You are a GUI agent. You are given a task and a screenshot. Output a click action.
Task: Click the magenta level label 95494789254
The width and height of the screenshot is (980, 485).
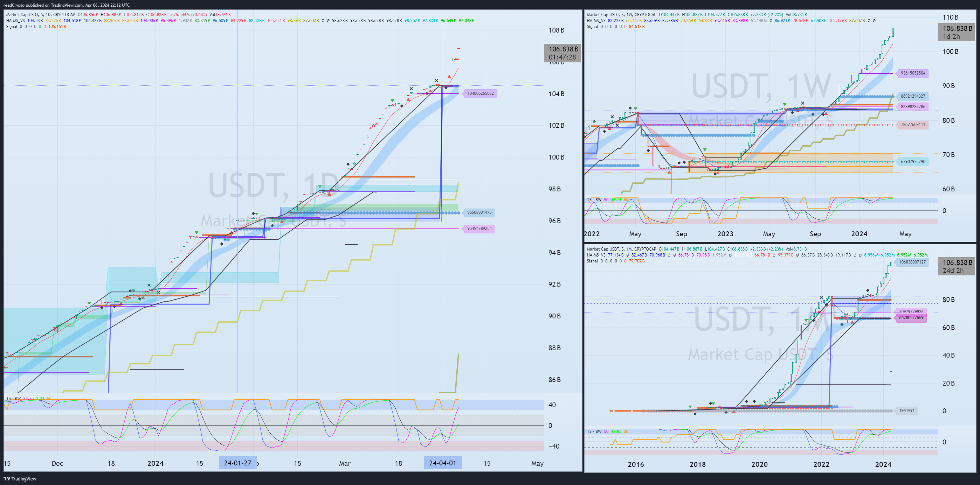[479, 229]
